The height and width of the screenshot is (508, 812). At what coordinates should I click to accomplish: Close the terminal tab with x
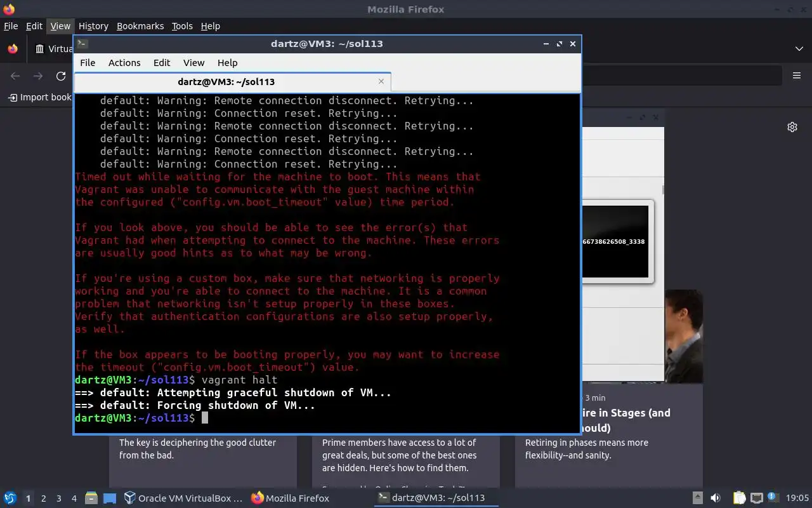381,81
